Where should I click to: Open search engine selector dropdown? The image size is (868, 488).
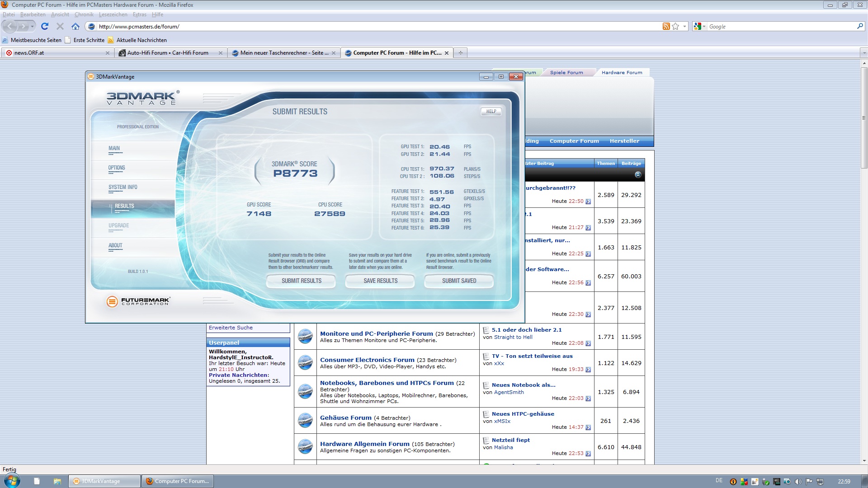(x=699, y=26)
